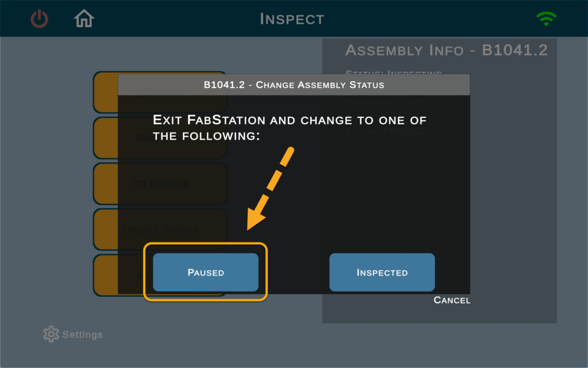The width and height of the screenshot is (588, 368).
Task: Click the dashed orange arrow graphic
Action: click(270, 188)
